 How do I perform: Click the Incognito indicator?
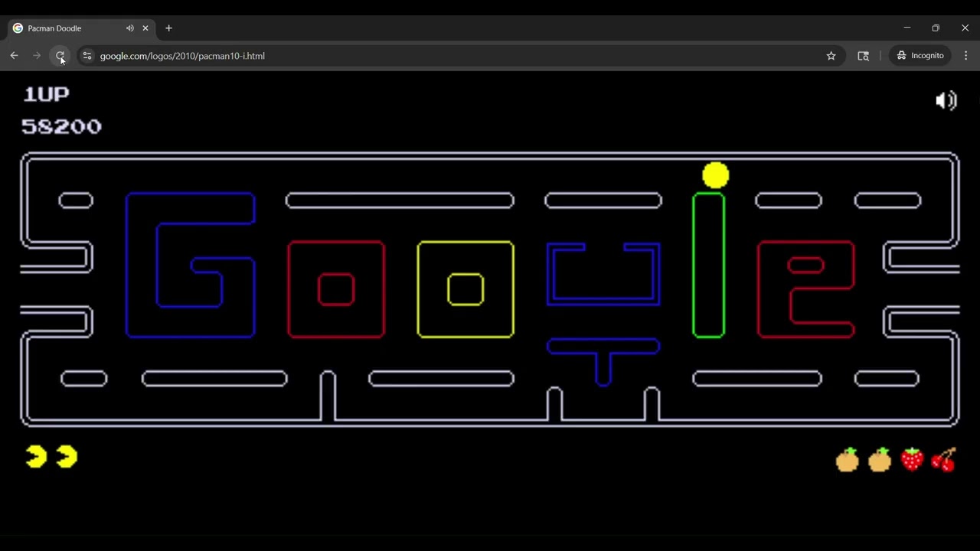coord(920,56)
